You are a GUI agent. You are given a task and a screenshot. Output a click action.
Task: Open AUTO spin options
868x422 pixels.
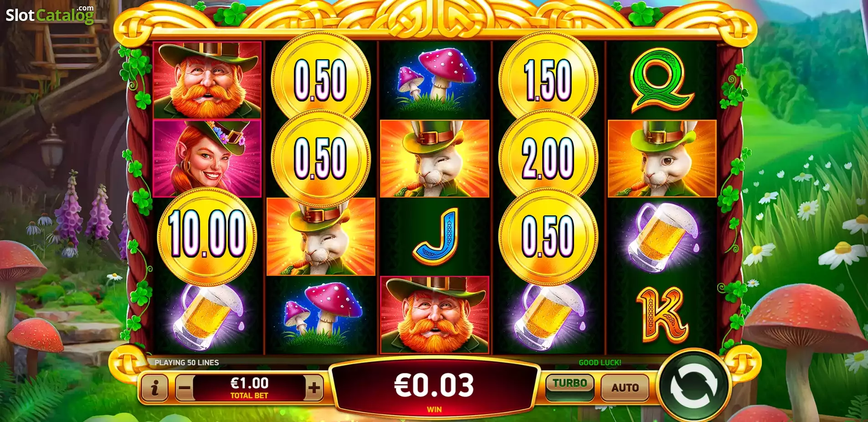[625, 387]
